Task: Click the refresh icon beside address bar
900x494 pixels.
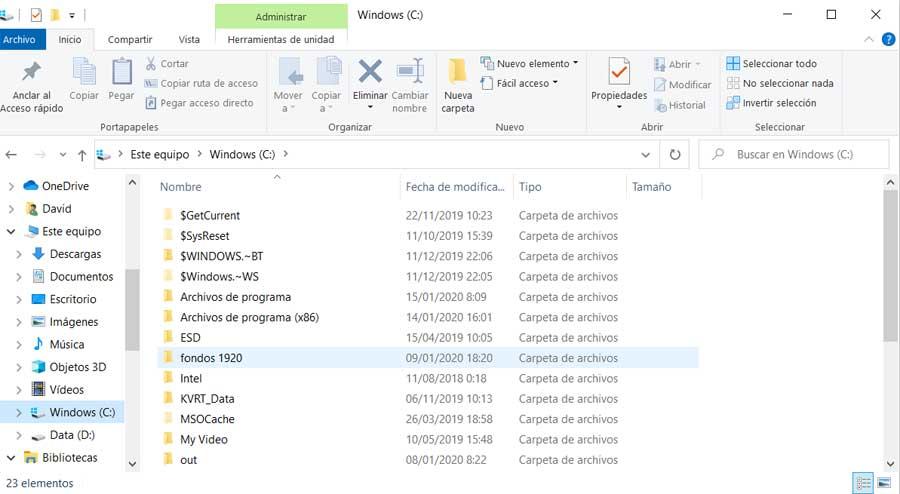Action: 675,154
